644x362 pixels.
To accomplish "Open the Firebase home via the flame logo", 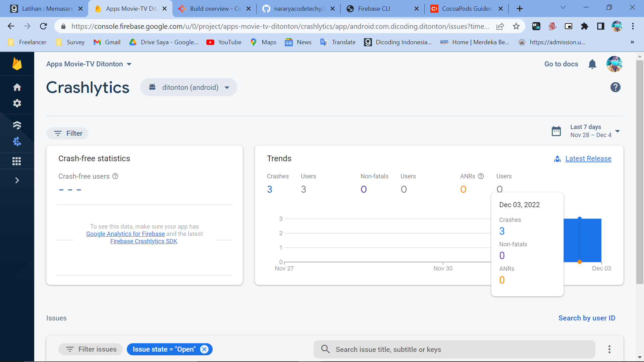I will pyautogui.click(x=17, y=64).
